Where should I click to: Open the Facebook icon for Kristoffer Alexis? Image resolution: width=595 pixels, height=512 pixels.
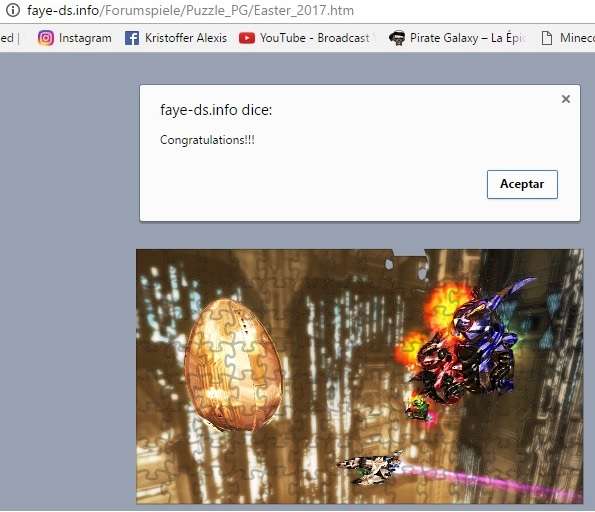(132, 38)
